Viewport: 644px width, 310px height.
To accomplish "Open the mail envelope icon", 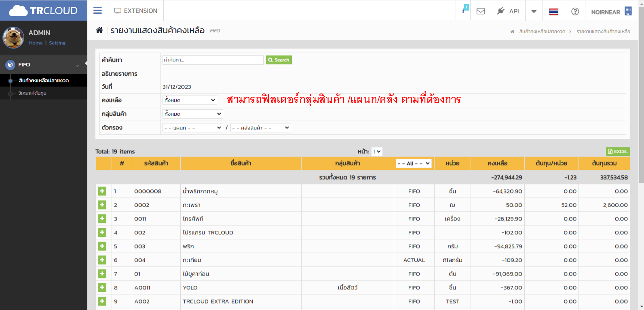I will pyautogui.click(x=481, y=11).
